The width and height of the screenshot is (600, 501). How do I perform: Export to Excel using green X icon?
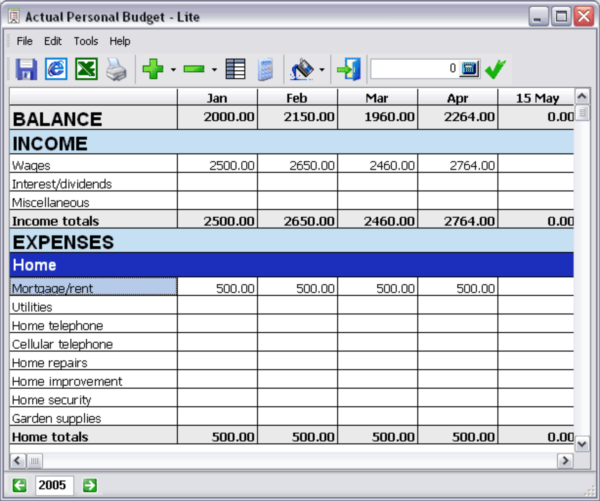[86, 69]
